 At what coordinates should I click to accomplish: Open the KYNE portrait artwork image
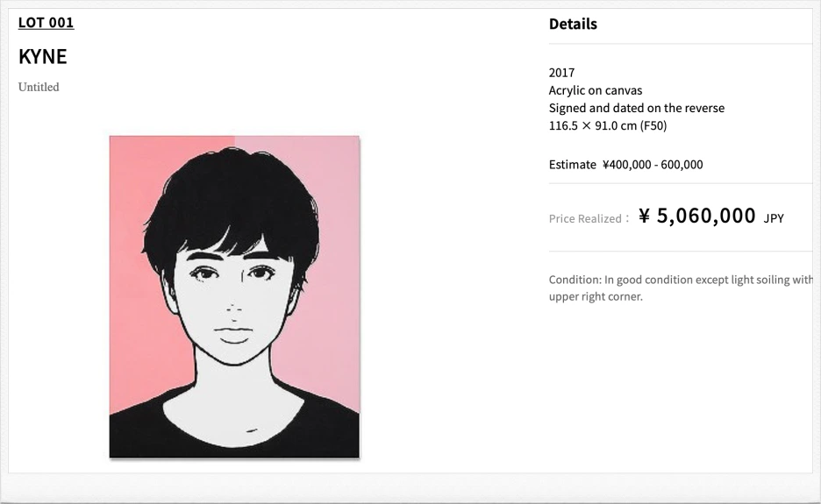[234, 296]
